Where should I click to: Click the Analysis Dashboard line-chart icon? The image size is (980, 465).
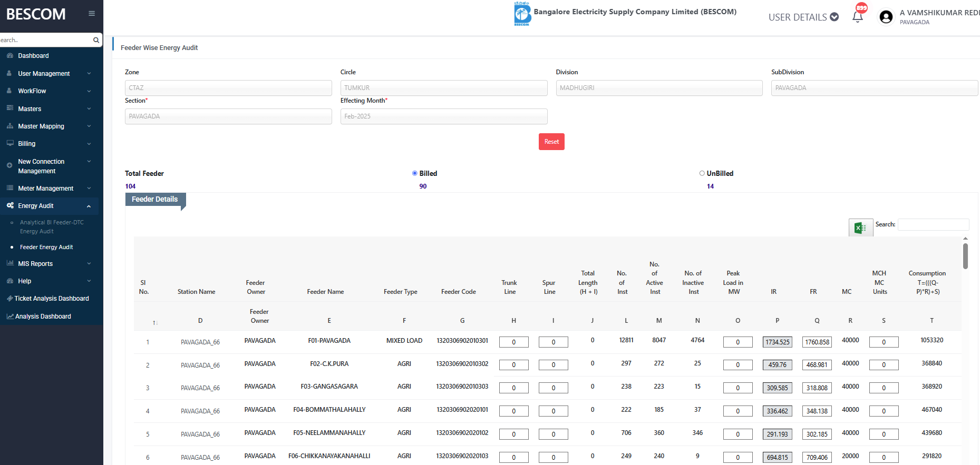pyautogui.click(x=10, y=316)
